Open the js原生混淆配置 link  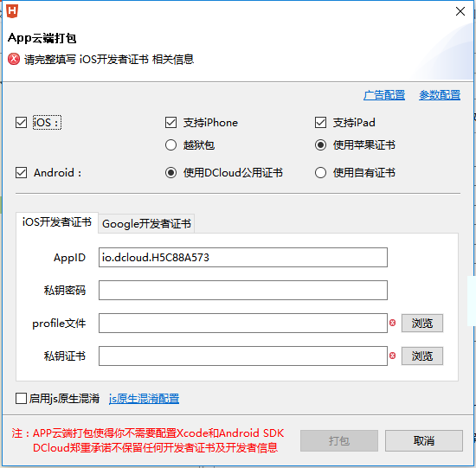[144, 399]
